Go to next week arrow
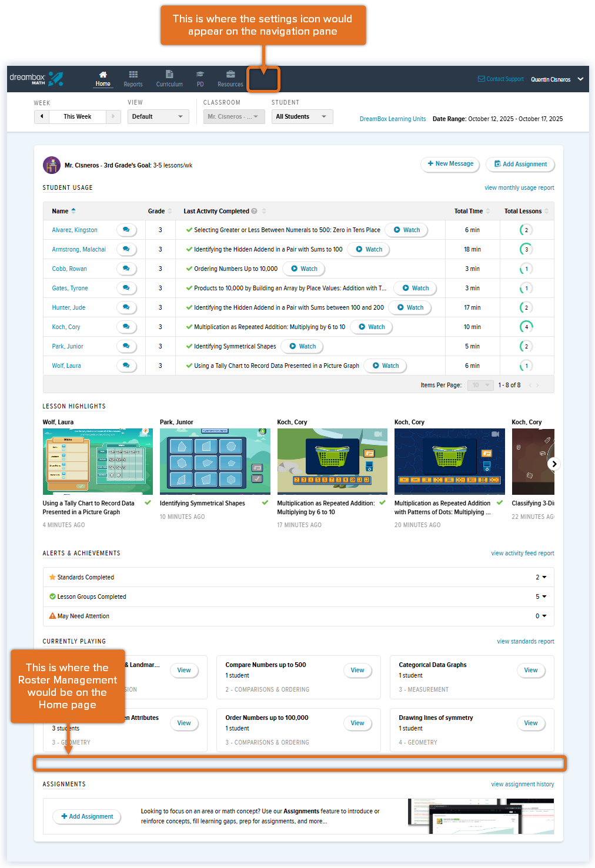 tap(113, 116)
